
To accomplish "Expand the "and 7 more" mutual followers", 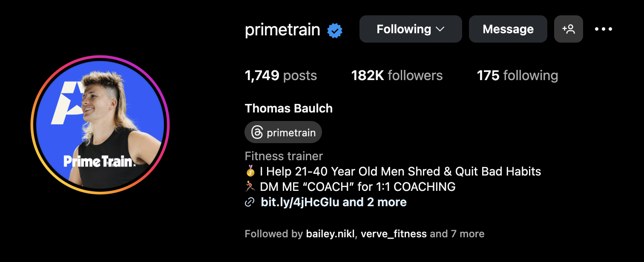I will coord(457,234).
